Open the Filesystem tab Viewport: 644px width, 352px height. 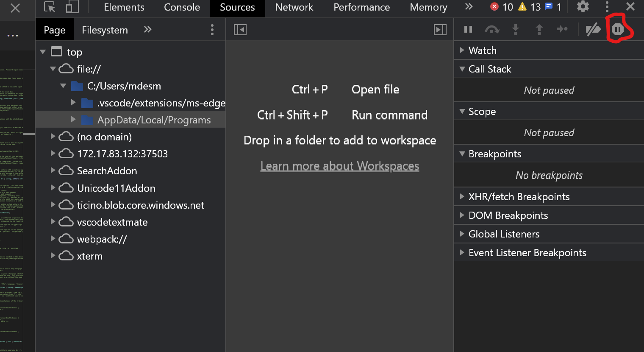coord(105,30)
